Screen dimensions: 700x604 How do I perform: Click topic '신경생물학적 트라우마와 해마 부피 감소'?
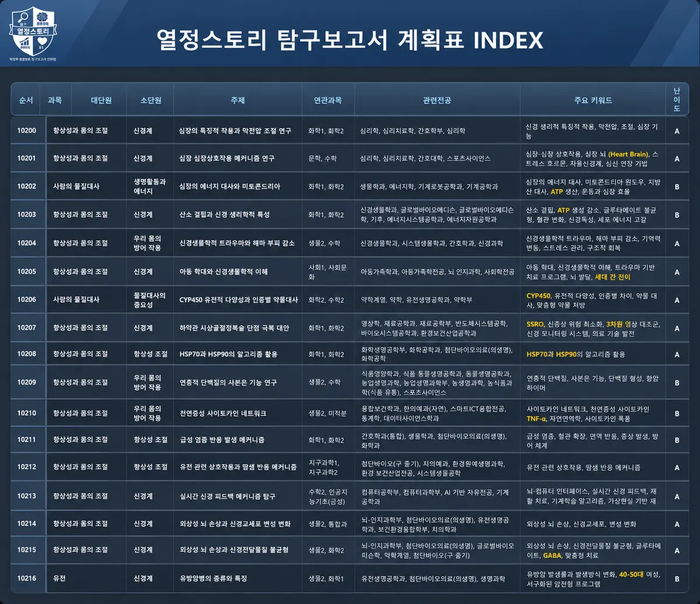click(237, 243)
